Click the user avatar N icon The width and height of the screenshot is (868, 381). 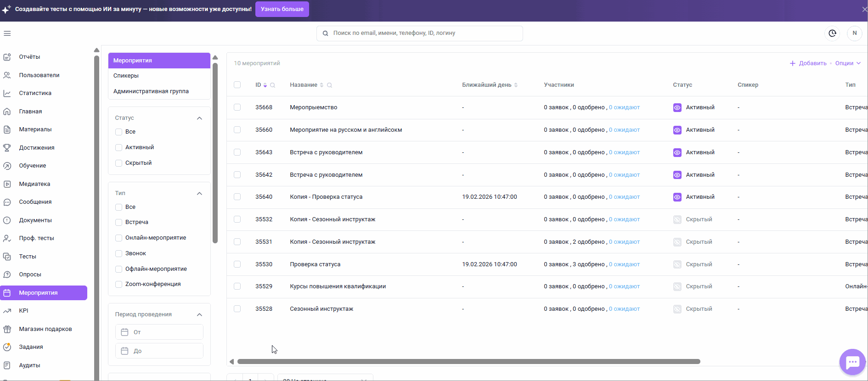pos(855,33)
